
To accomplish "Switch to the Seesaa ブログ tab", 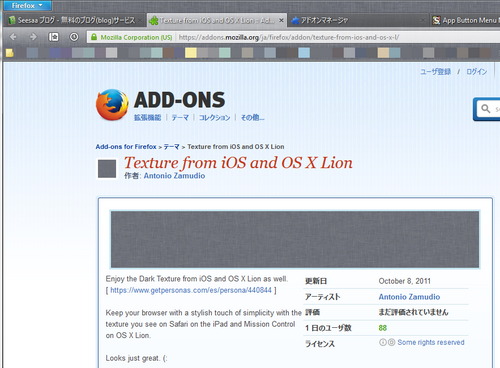I will tap(75, 20).
